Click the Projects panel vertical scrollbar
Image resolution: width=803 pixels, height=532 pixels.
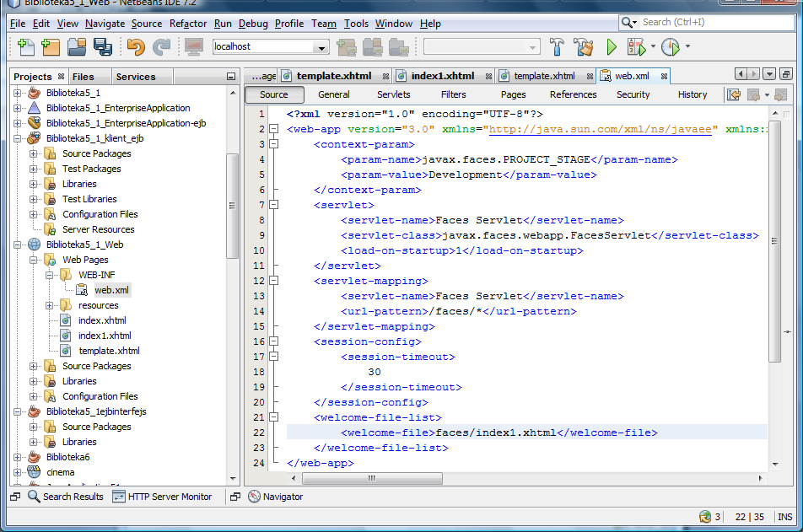coord(233,206)
